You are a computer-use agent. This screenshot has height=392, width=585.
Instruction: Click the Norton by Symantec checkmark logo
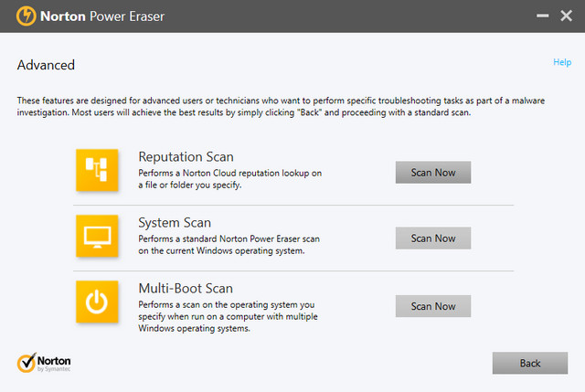pos(44,363)
